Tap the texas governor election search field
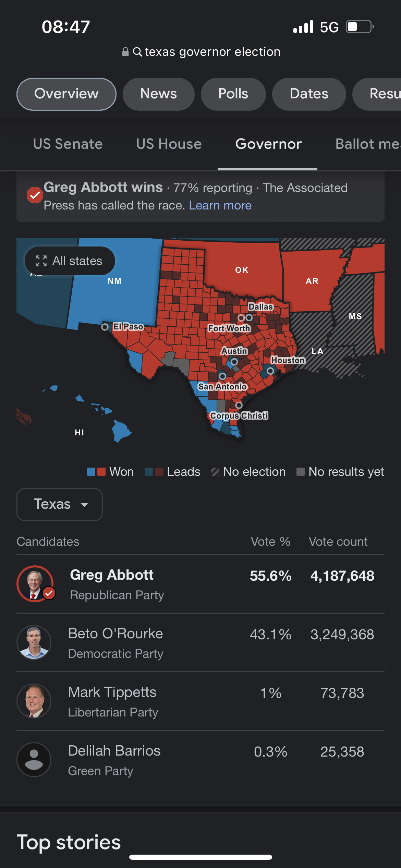The image size is (401, 868). click(202, 52)
